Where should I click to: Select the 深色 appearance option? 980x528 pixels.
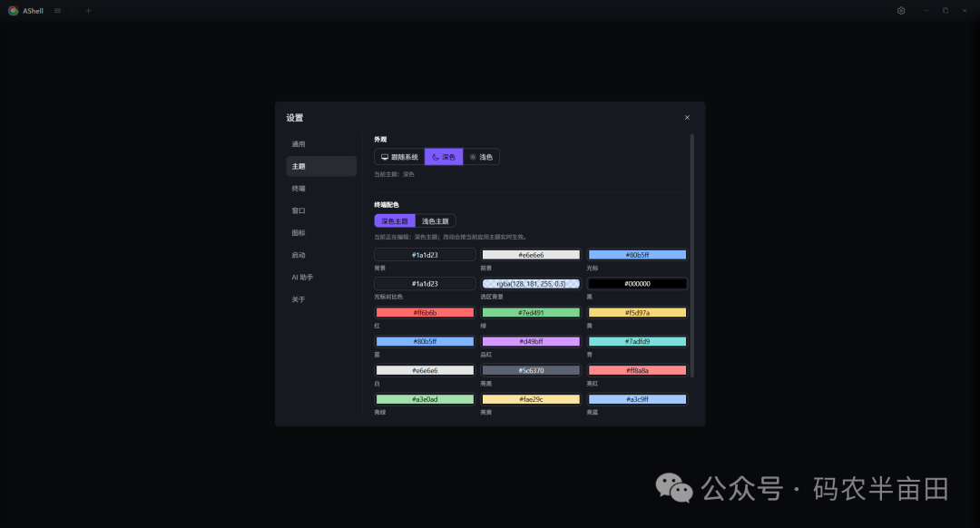[444, 157]
